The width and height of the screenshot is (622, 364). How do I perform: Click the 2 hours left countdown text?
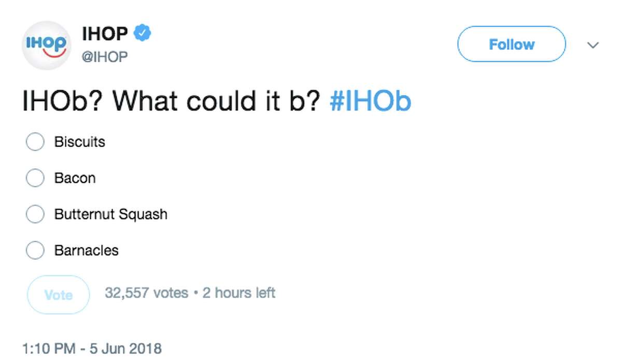[238, 293]
